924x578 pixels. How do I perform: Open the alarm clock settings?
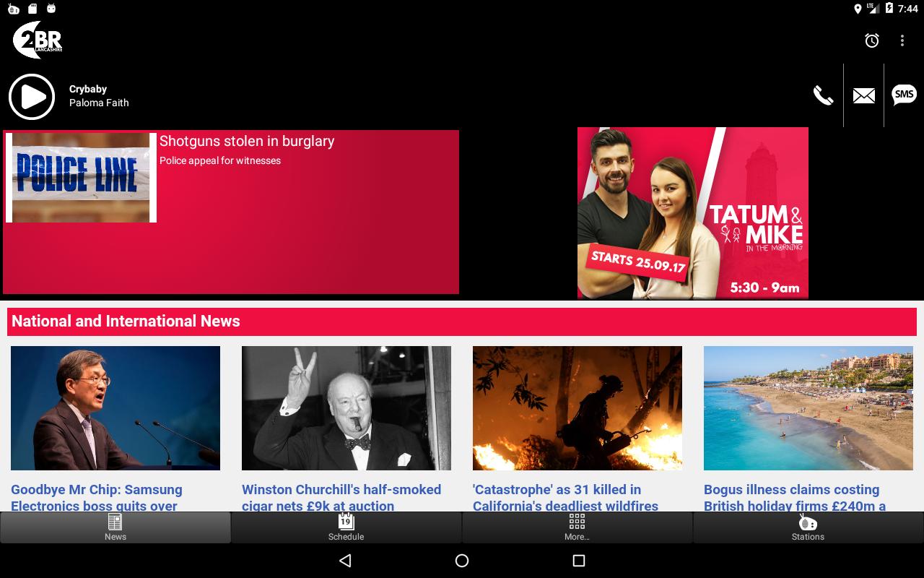tap(872, 40)
